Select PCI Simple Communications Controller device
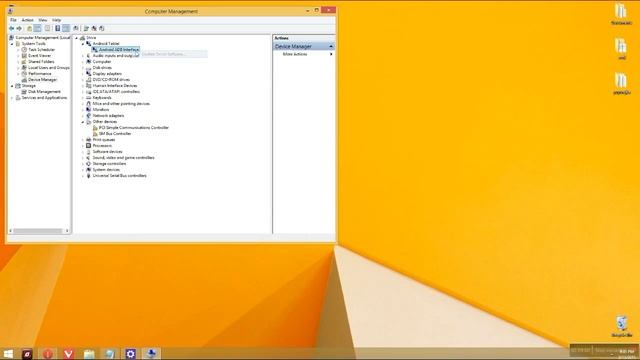This screenshot has width=640, height=360. tap(133, 128)
